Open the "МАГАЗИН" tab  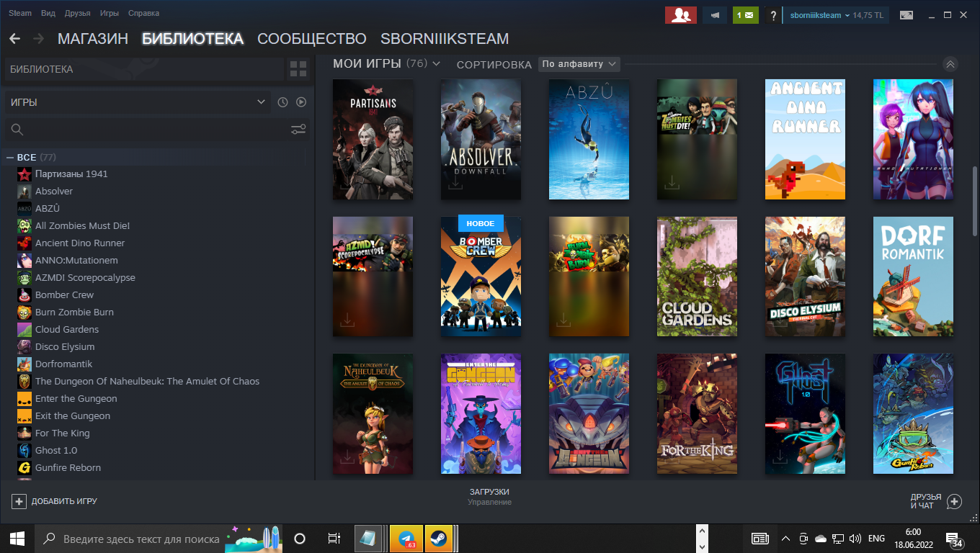click(93, 39)
